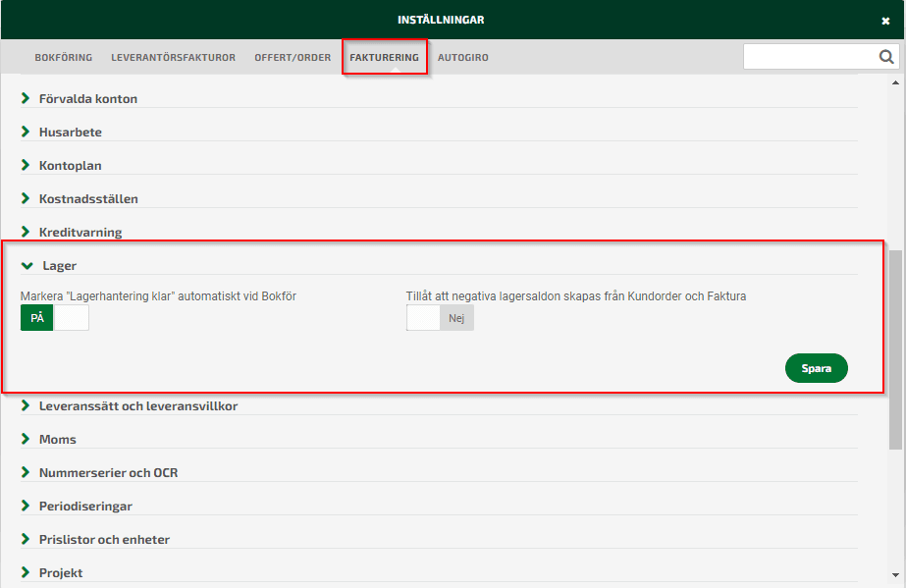Close the Inställningar dialog
Image resolution: width=906 pixels, height=588 pixels.
coord(885,21)
